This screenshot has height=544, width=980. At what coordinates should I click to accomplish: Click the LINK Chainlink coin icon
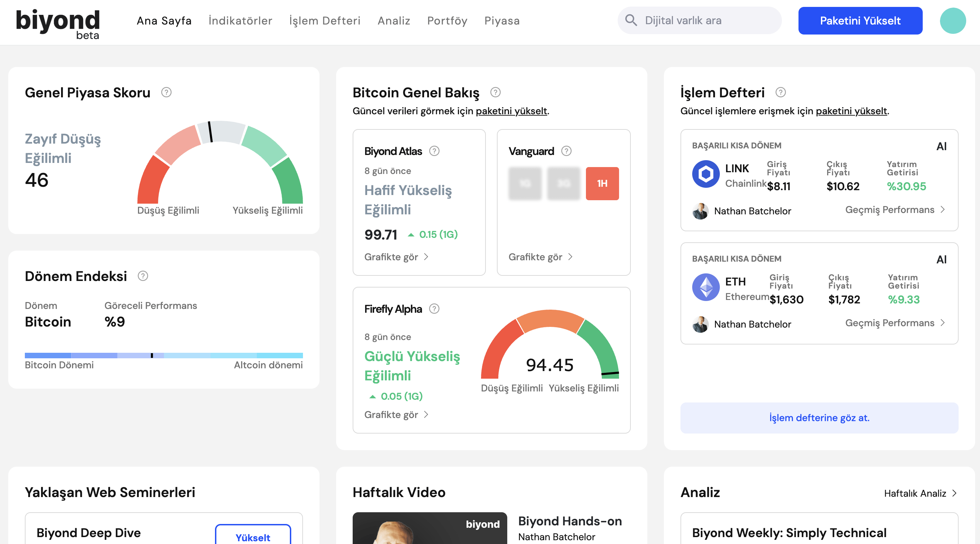[x=706, y=174]
